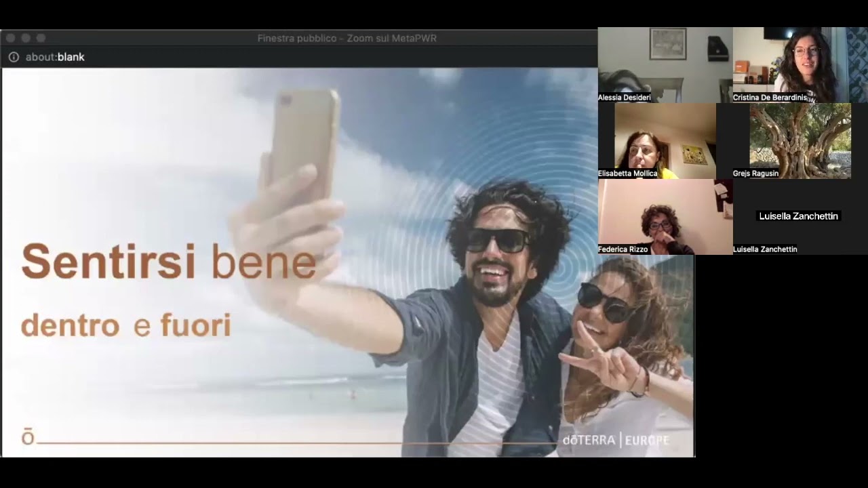Select Alessia Desideri's video tile

[665, 65]
